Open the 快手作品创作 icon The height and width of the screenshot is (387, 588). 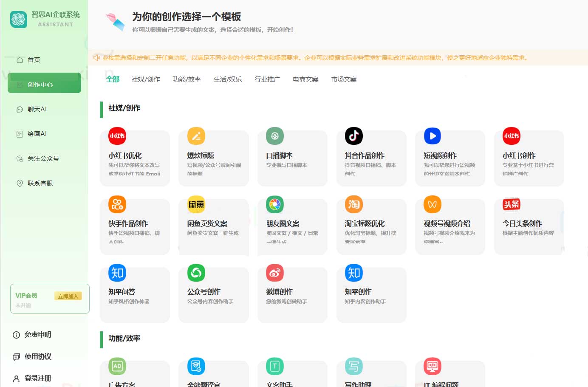pyautogui.click(x=117, y=204)
